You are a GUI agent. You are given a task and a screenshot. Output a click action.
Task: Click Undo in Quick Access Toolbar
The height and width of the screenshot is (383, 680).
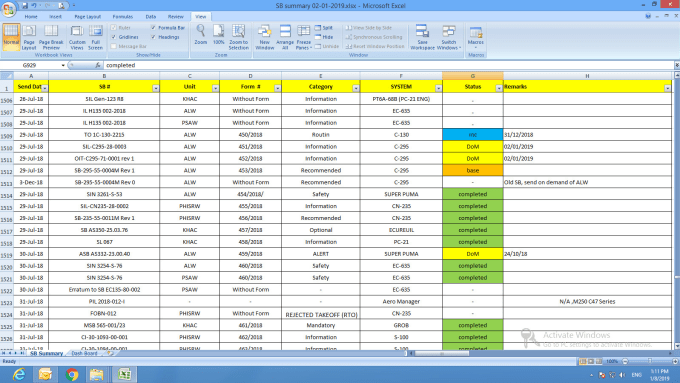[34, 6]
